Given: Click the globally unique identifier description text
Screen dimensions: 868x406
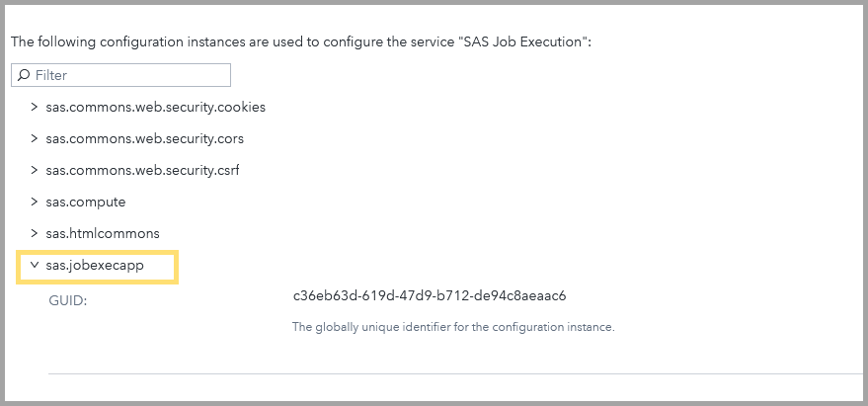Looking at the screenshot, I should [454, 326].
